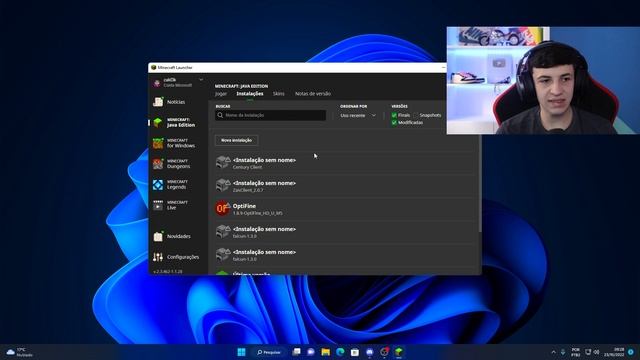This screenshot has height=360, width=640.
Task: Switch to the Jogar tab
Action: point(221,93)
